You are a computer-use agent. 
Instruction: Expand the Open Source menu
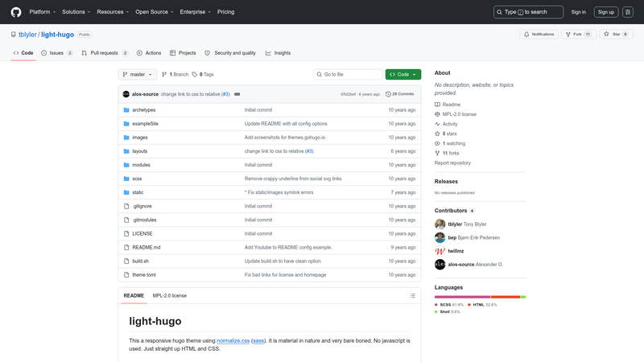(155, 12)
